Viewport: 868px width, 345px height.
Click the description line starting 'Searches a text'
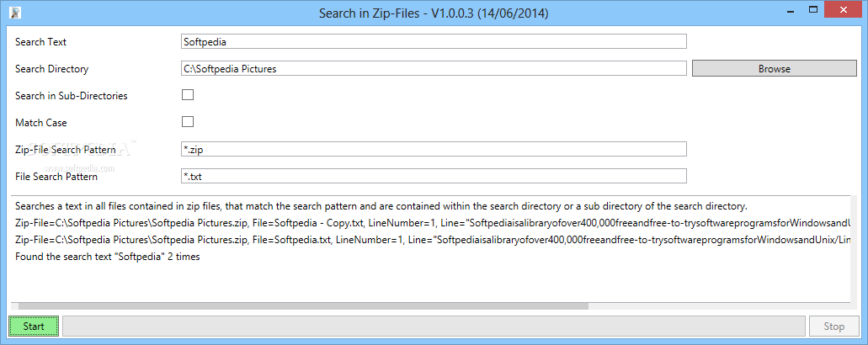(381, 206)
